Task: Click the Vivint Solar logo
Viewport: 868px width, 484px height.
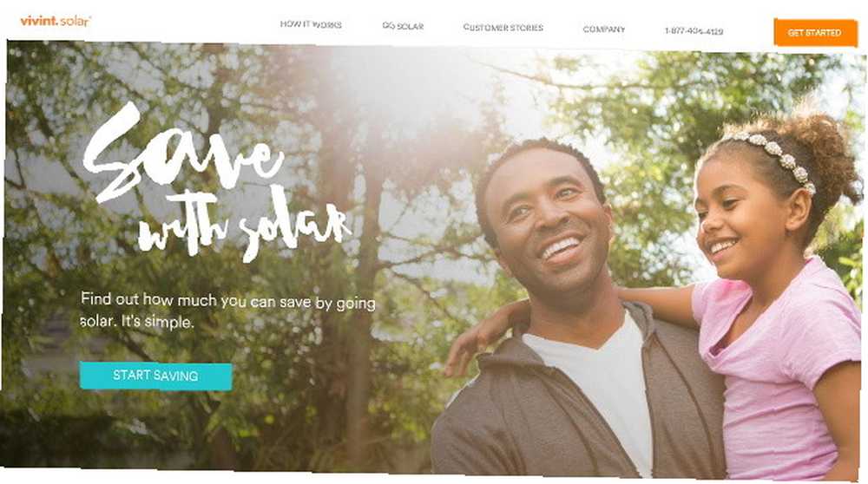Action: [x=56, y=21]
